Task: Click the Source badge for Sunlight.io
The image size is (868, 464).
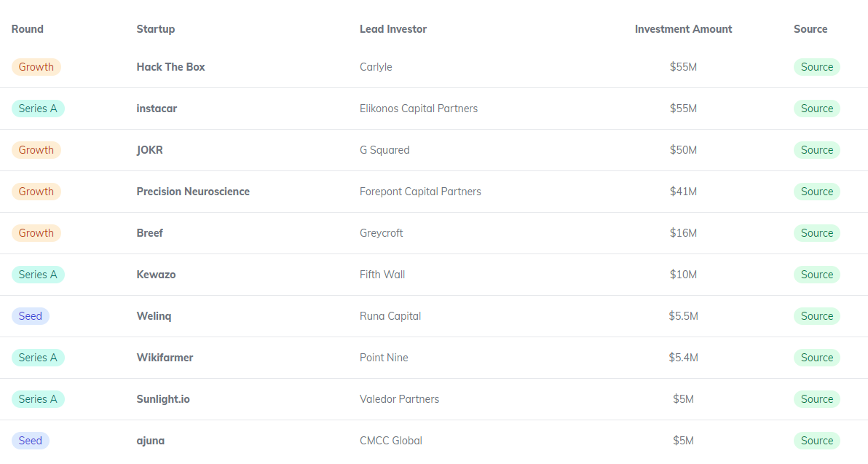Action: (x=816, y=399)
